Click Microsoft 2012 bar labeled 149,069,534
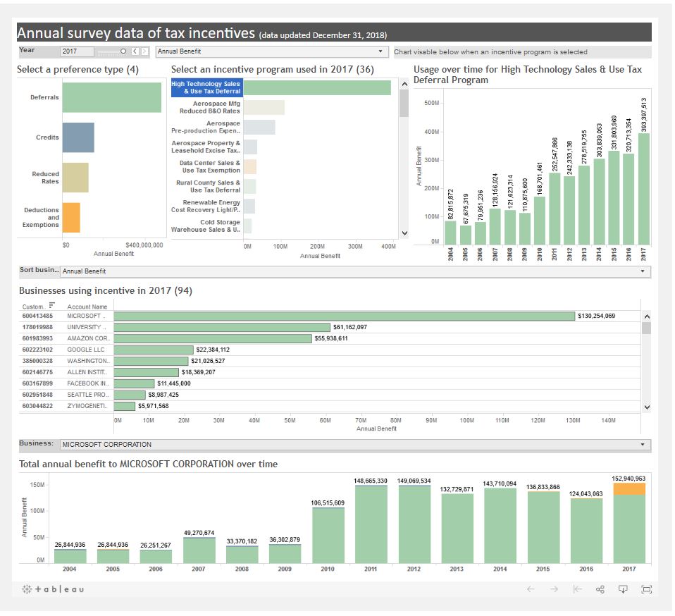 click(414, 524)
